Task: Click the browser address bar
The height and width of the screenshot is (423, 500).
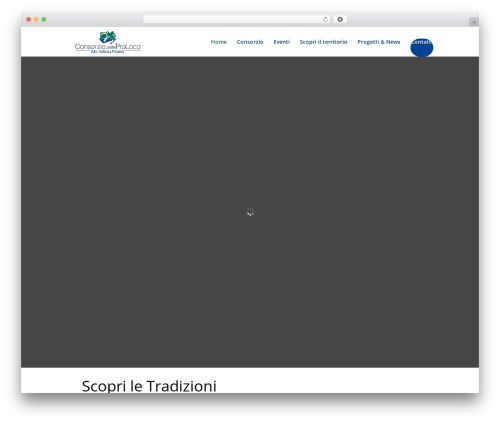Action: [x=237, y=19]
